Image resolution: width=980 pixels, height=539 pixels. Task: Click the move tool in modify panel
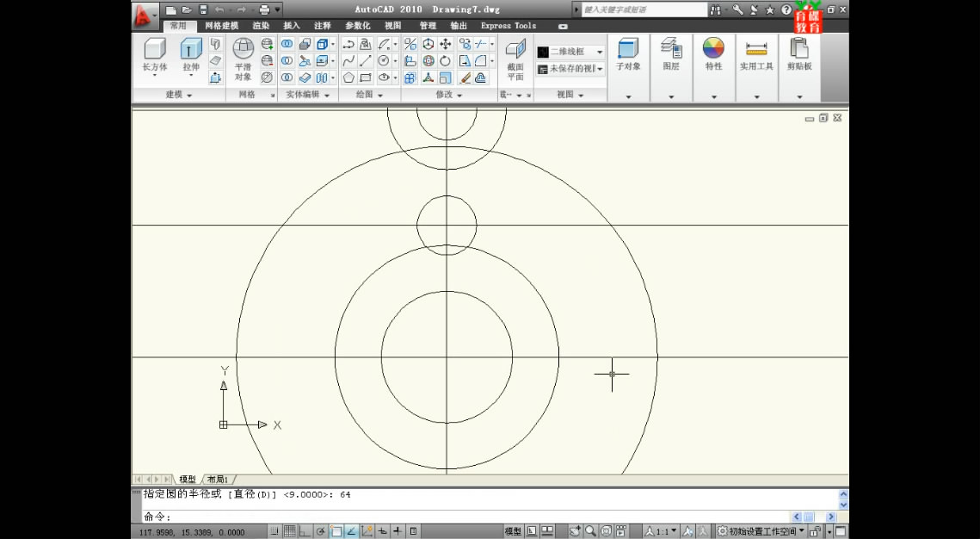[446, 44]
